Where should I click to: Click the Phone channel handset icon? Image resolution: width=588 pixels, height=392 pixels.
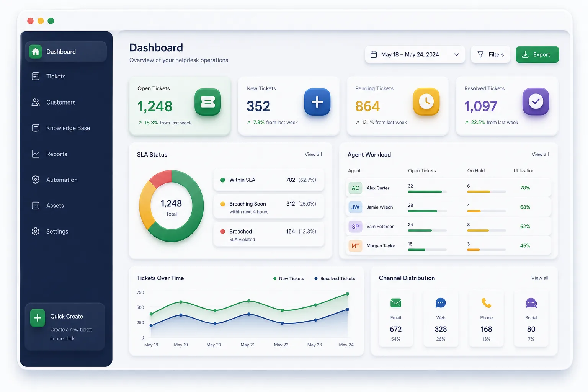tap(486, 303)
